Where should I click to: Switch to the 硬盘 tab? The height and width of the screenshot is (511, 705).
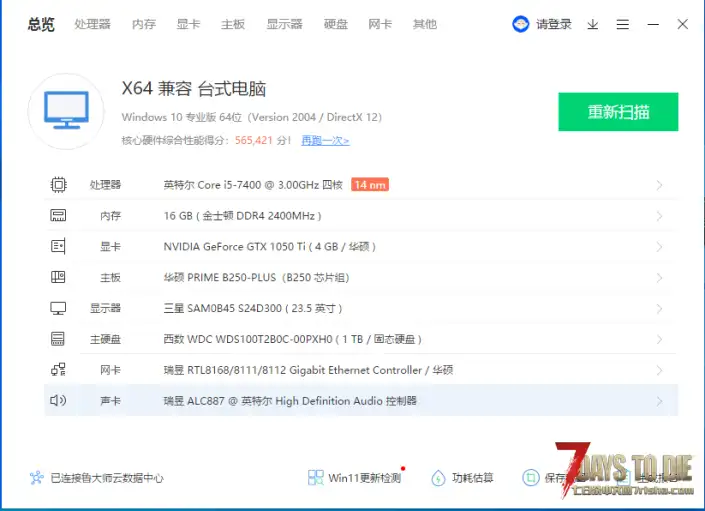tap(336, 24)
